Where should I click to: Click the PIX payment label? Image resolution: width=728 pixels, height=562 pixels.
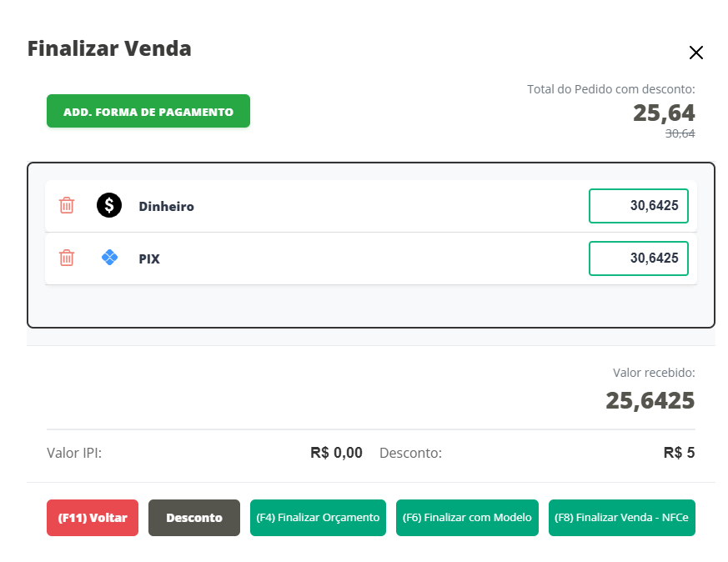(x=149, y=259)
